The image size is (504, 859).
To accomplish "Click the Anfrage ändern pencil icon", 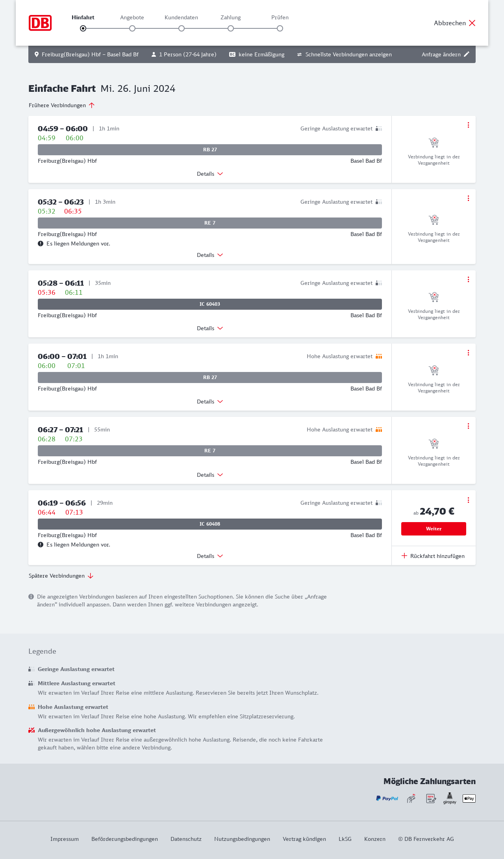I will tap(467, 54).
